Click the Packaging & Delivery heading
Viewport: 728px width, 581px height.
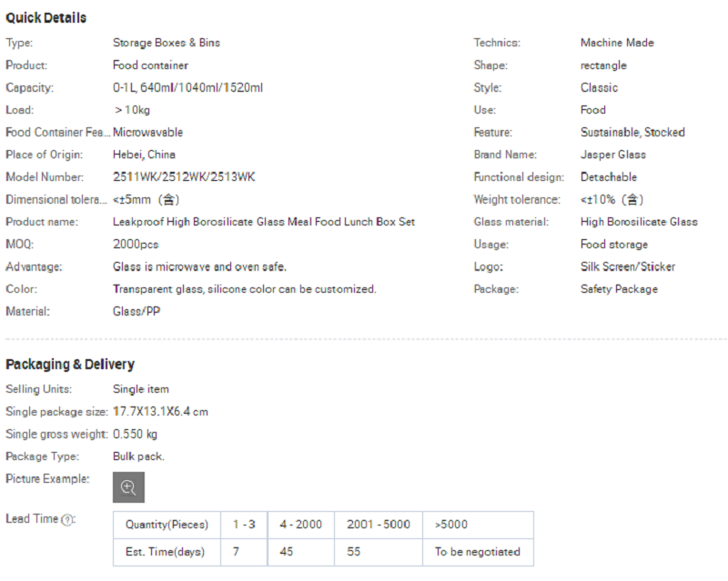tap(70, 365)
